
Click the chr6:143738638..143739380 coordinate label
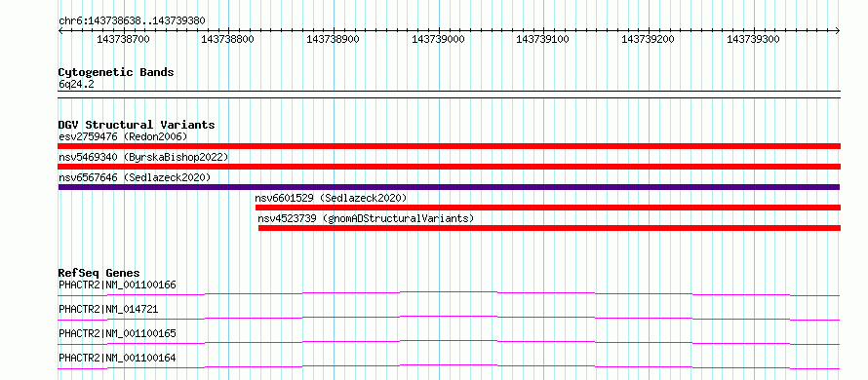(x=133, y=20)
